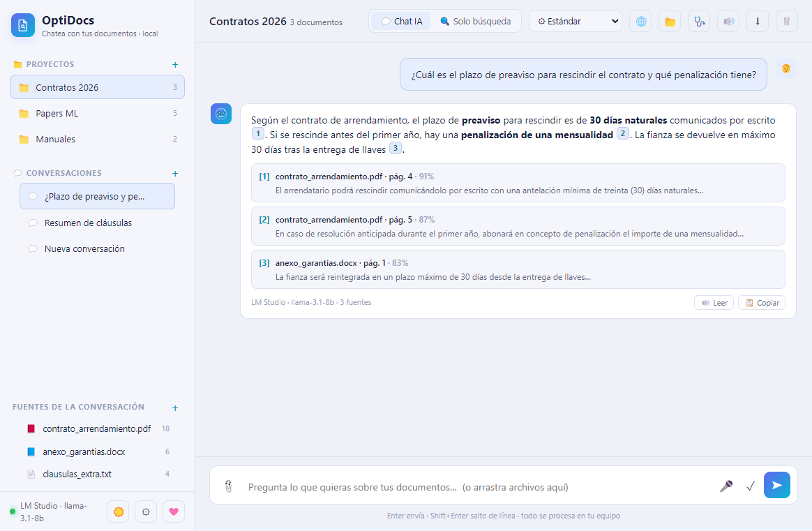Click the FUENTES DE LA CONVERSACIÓN header
The width and height of the screenshot is (812, 531).
click(78, 407)
